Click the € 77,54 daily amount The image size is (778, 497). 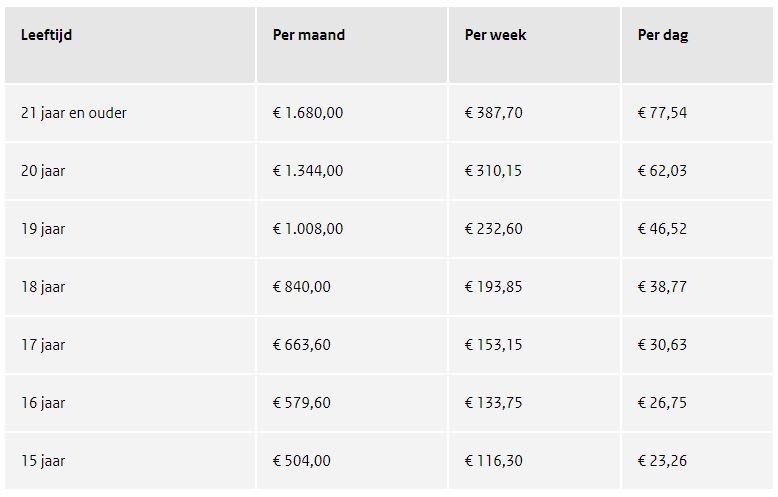click(662, 113)
